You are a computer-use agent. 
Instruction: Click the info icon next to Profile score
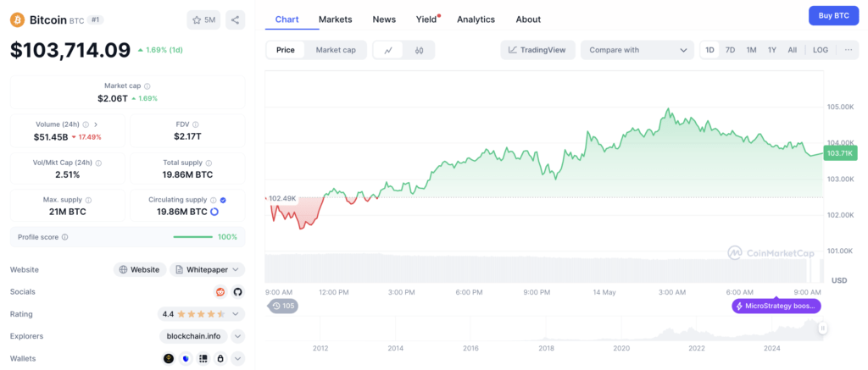[x=64, y=237]
